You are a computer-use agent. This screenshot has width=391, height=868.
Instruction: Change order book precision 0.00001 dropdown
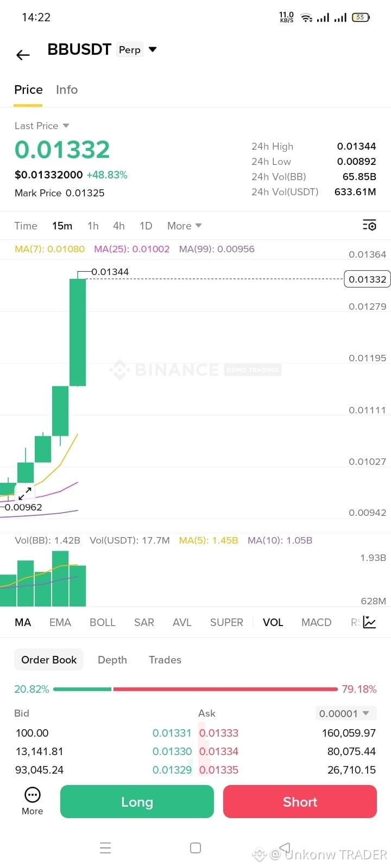(345, 713)
